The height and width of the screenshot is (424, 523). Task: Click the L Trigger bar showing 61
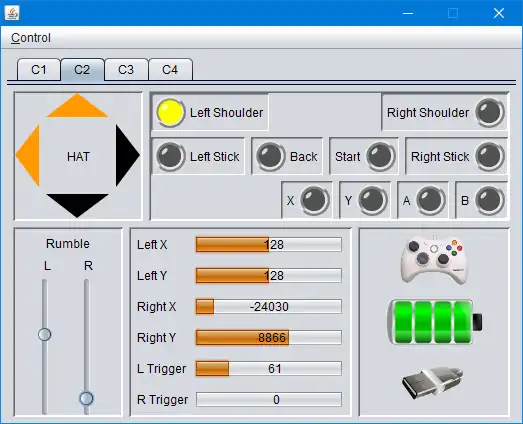pos(269,369)
